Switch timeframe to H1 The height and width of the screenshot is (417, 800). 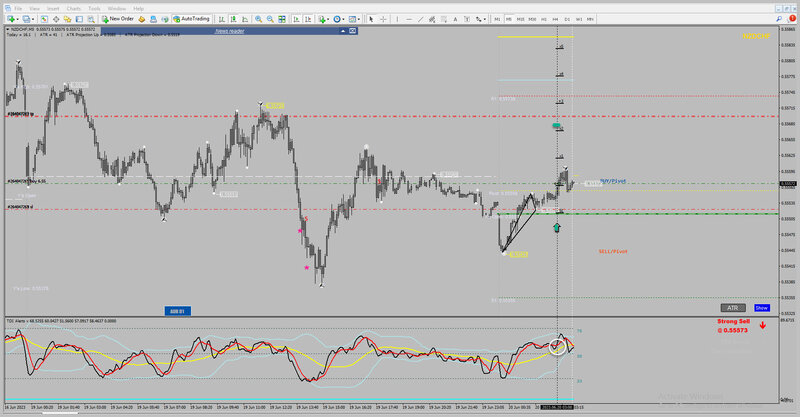[x=544, y=19]
